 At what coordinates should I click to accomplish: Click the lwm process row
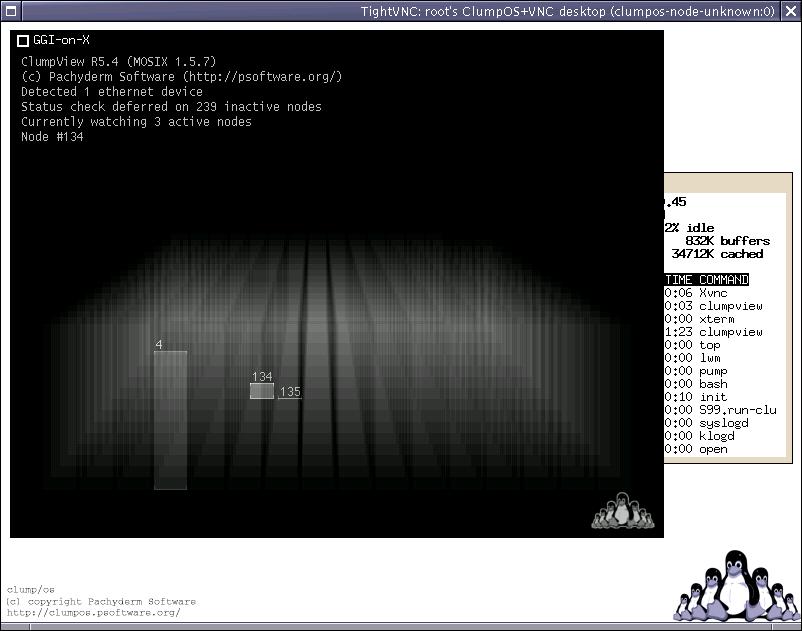pos(693,358)
